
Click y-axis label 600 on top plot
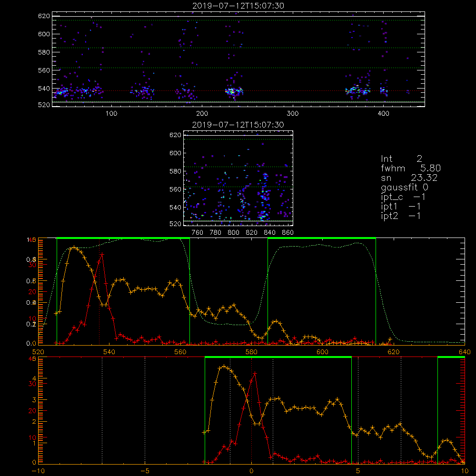44,34
